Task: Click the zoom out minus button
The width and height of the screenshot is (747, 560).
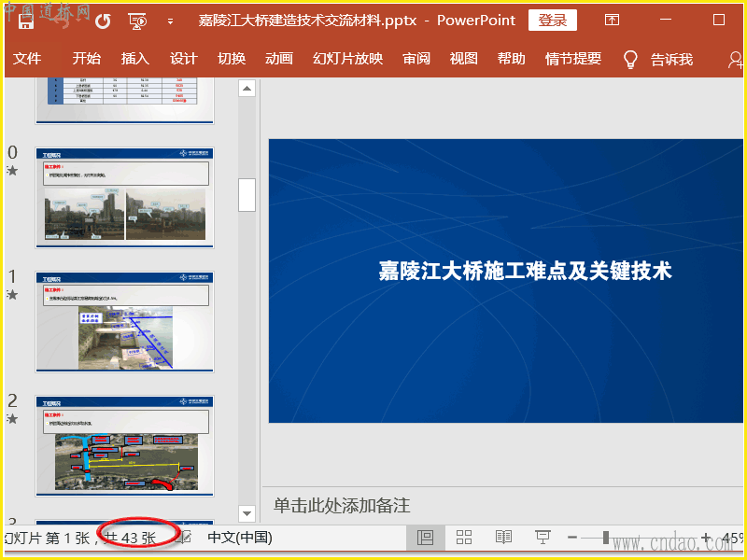Action: point(572,538)
